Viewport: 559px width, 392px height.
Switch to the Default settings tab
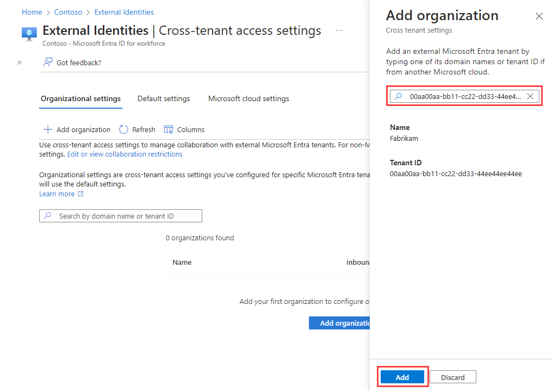tap(164, 98)
